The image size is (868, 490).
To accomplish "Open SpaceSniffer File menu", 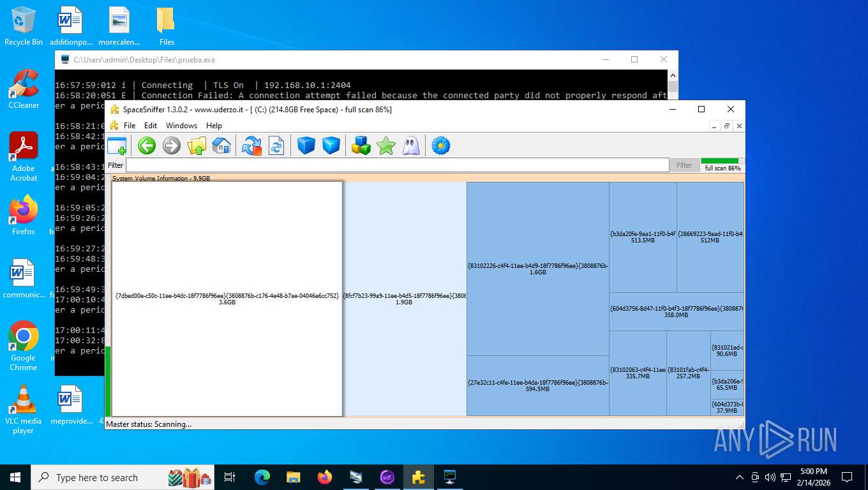I will pyautogui.click(x=130, y=126).
